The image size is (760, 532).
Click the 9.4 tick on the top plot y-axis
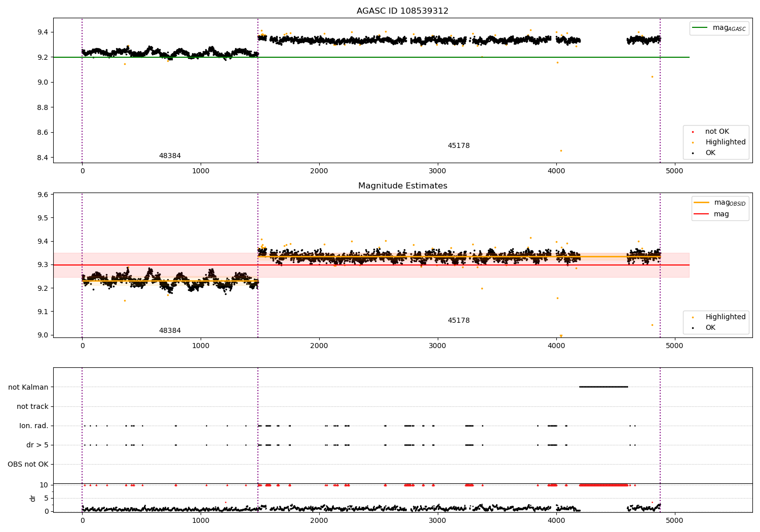coord(43,32)
